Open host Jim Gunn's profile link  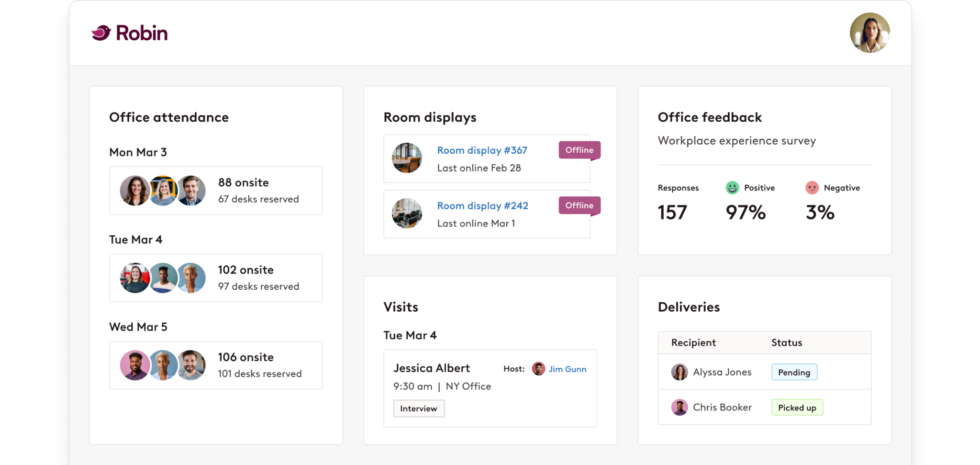[x=568, y=369]
